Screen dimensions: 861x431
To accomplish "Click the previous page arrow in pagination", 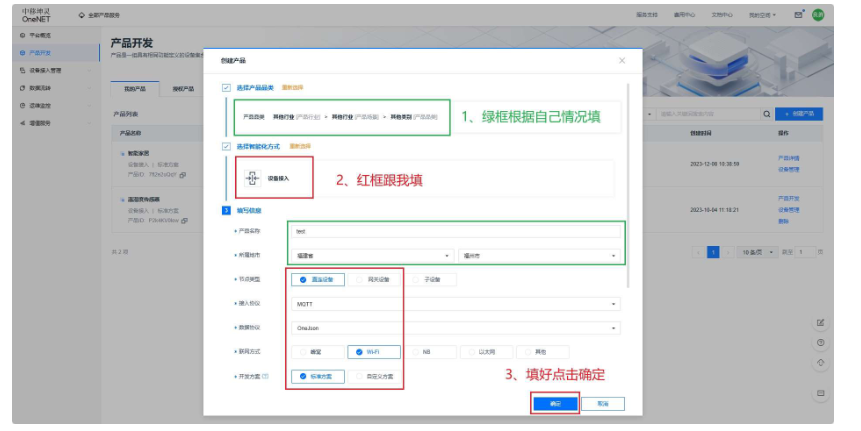I will click(698, 252).
